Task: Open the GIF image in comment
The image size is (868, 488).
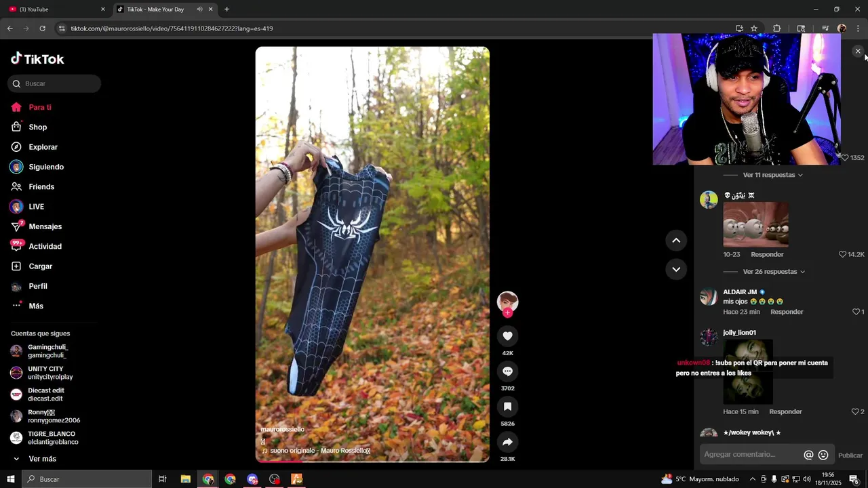Action: 755,224
